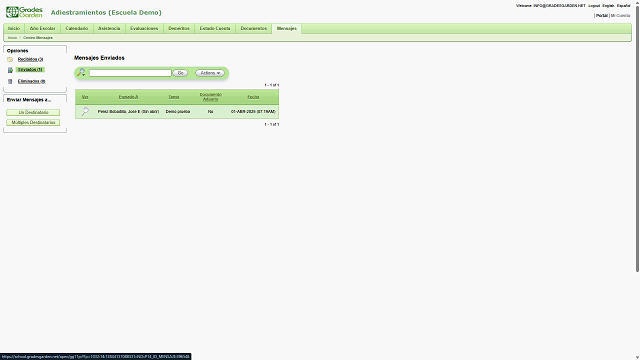Click the Un Destinatario button
This screenshot has height=360, width=640.
(x=33, y=112)
